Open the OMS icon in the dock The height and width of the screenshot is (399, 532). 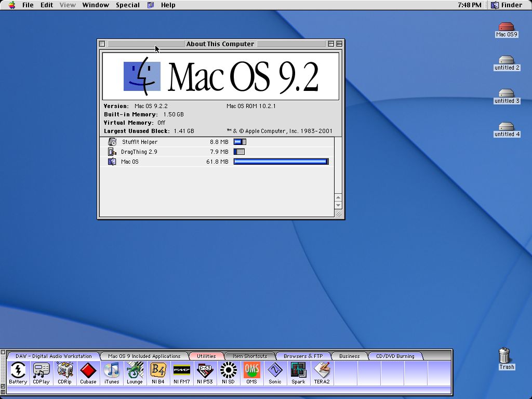pyautogui.click(x=251, y=370)
